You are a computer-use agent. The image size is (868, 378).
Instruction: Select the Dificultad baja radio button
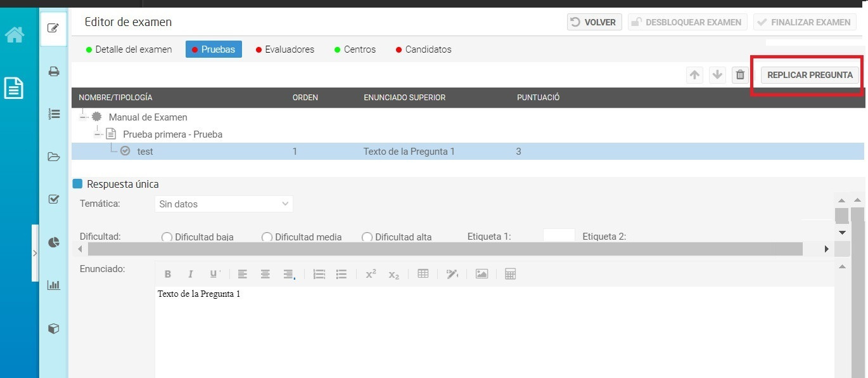point(167,237)
